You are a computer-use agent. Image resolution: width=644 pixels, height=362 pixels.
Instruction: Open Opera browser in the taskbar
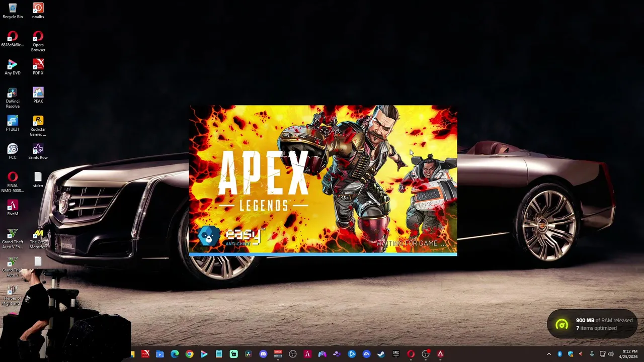411,354
